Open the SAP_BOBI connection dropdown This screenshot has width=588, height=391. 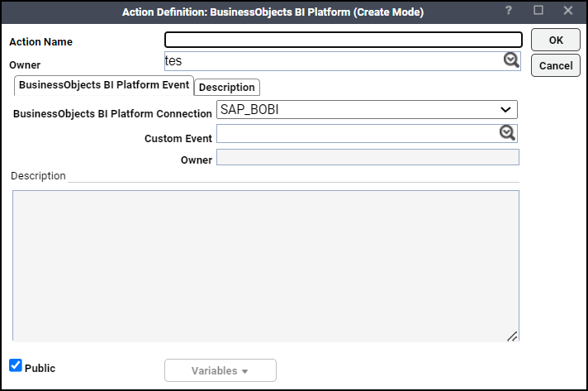click(367, 110)
